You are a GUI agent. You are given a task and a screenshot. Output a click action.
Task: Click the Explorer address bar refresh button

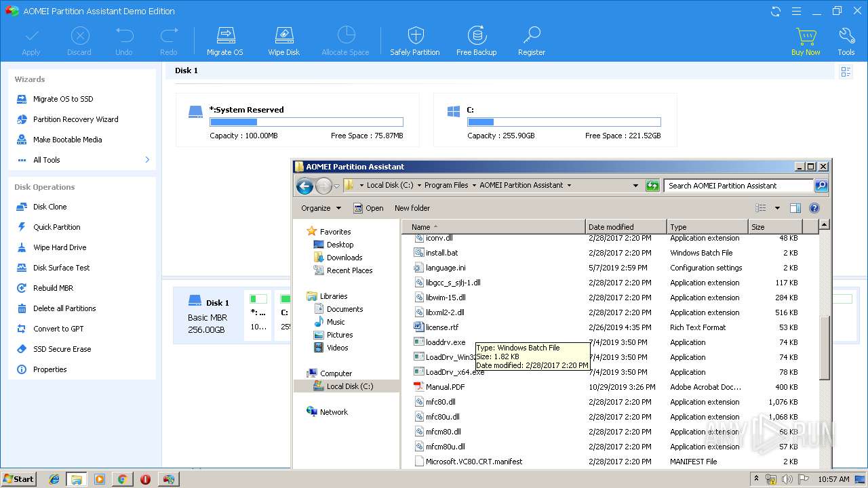[x=652, y=186]
